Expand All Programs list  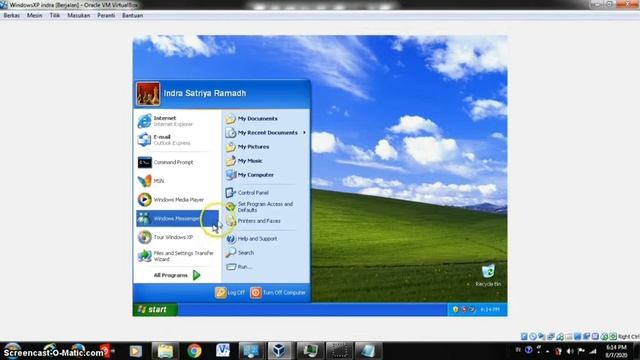pos(177,275)
